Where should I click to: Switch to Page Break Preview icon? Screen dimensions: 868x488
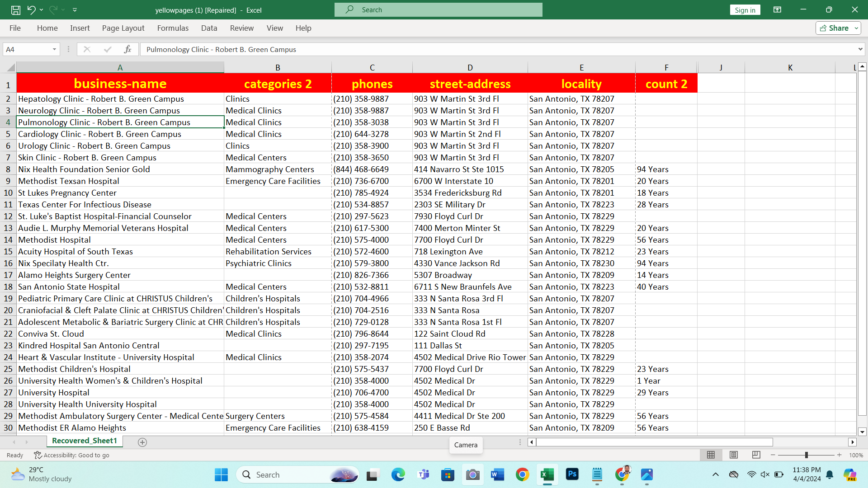pos(756,455)
